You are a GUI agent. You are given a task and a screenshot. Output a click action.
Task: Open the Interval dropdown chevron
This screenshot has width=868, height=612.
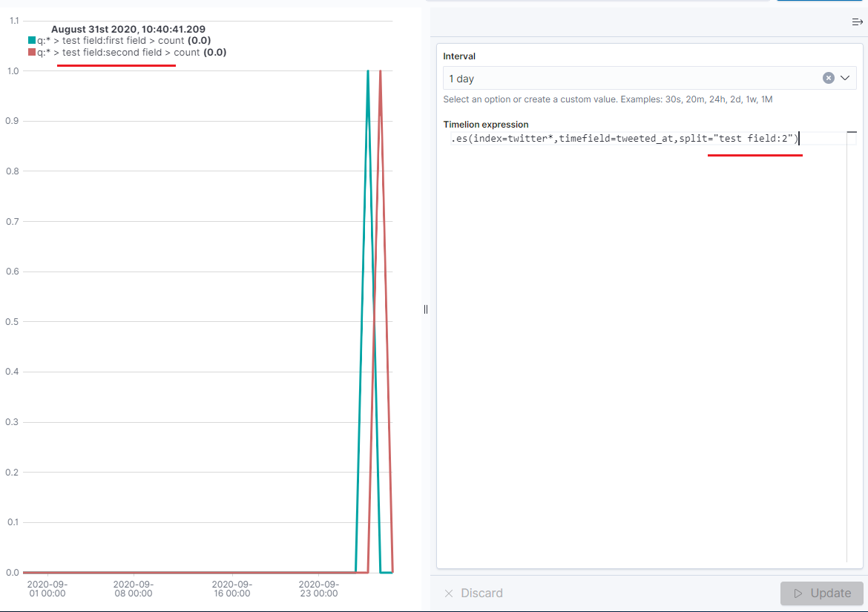point(845,77)
